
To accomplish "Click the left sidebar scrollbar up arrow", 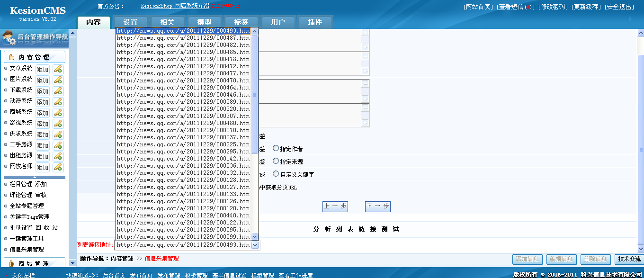I will pos(72,34).
